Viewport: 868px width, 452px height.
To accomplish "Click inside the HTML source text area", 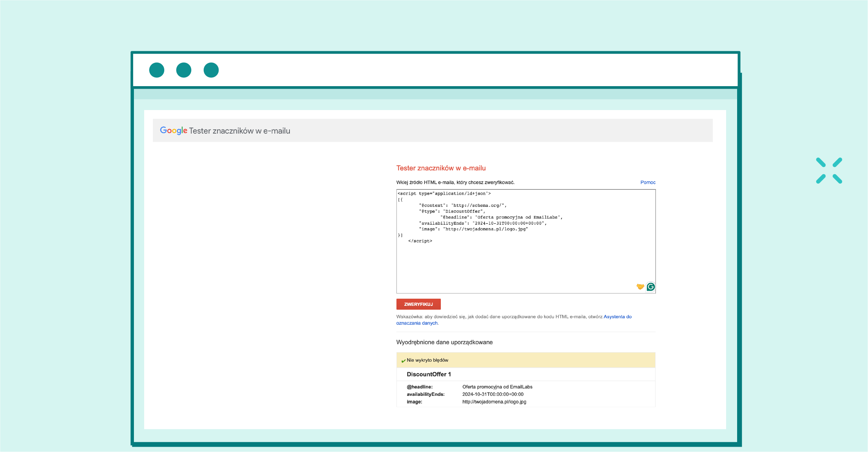I will click(x=526, y=241).
